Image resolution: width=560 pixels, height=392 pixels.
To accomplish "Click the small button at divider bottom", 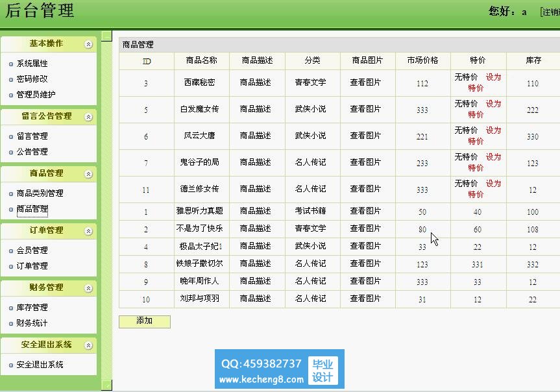I will 106,385.
